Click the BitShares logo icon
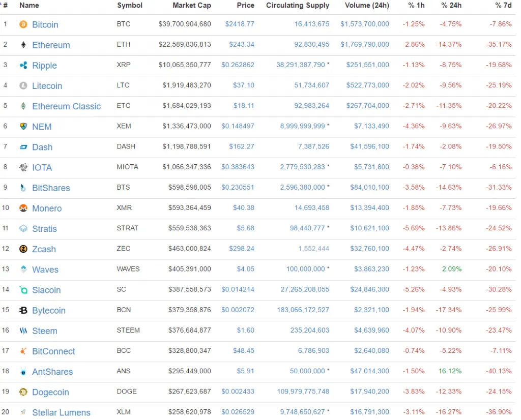The width and height of the screenshot is (521, 420). (x=23, y=188)
